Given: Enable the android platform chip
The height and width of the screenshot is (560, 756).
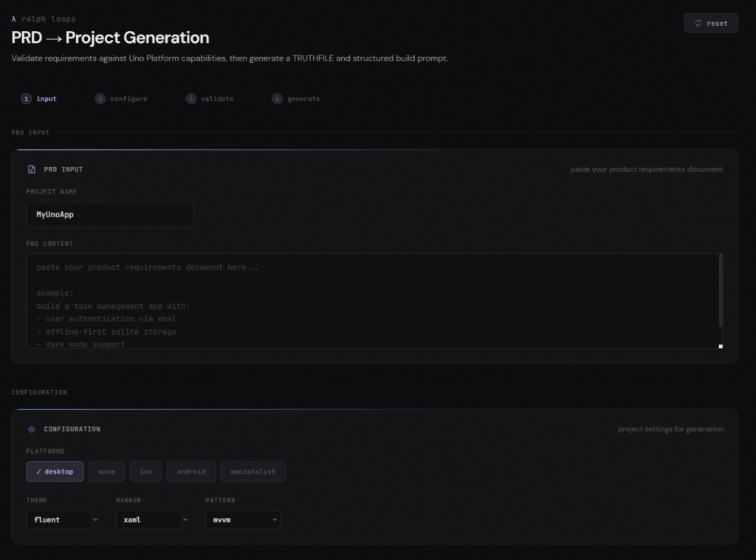Looking at the screenshot, I should tap(191, 471).
